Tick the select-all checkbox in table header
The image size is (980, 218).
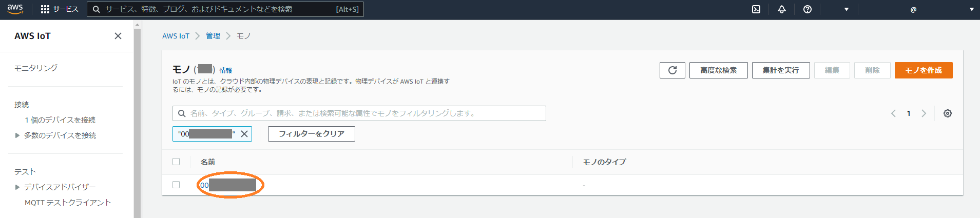click(176, 162)
